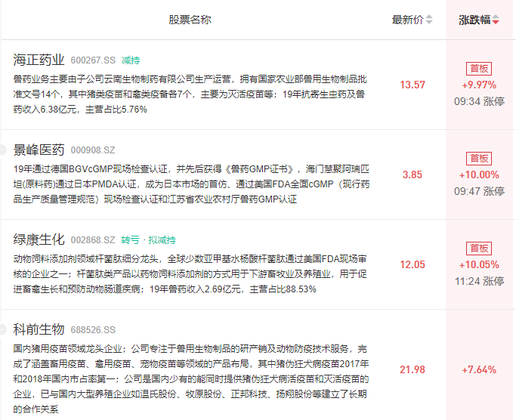This screenshot has height=420, width=516.
Task: Select stock code 688526.SS
Action: click(93, 330)
